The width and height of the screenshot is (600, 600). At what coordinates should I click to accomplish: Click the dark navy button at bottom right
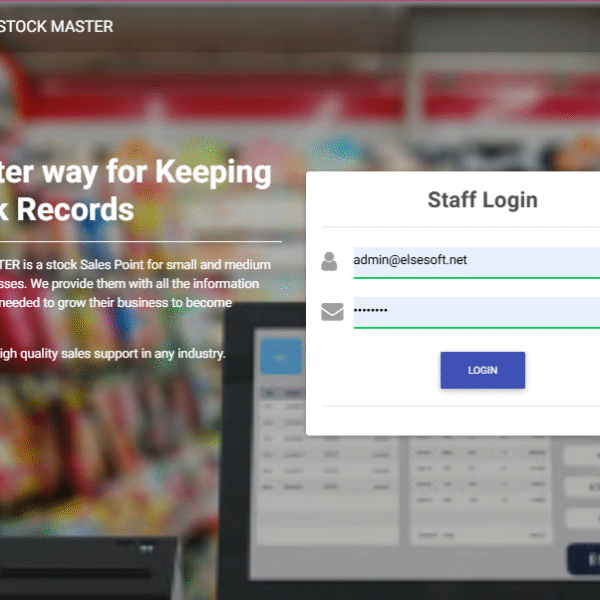point(583,559)
